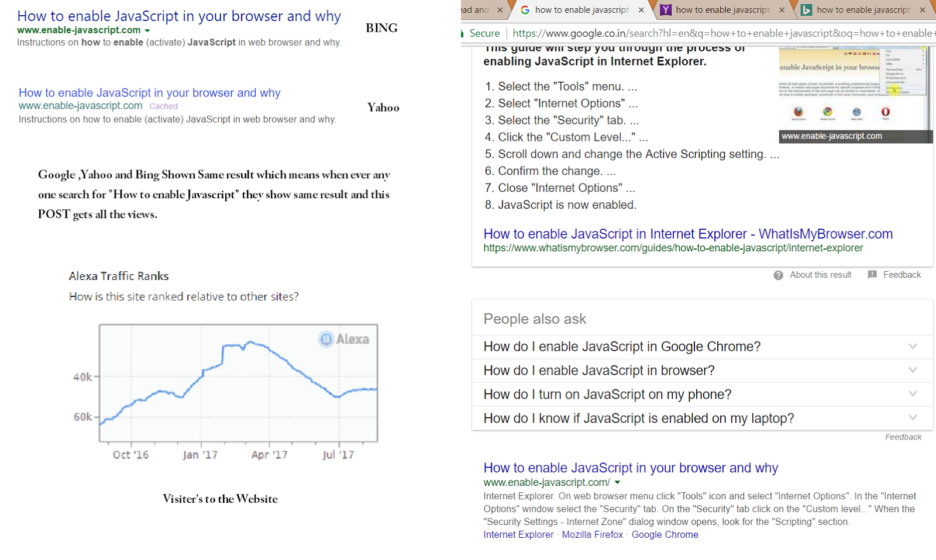Open WhatIsMyBrowser Internet Explorer guide link
936x560 pixels.
click(688, 234)
